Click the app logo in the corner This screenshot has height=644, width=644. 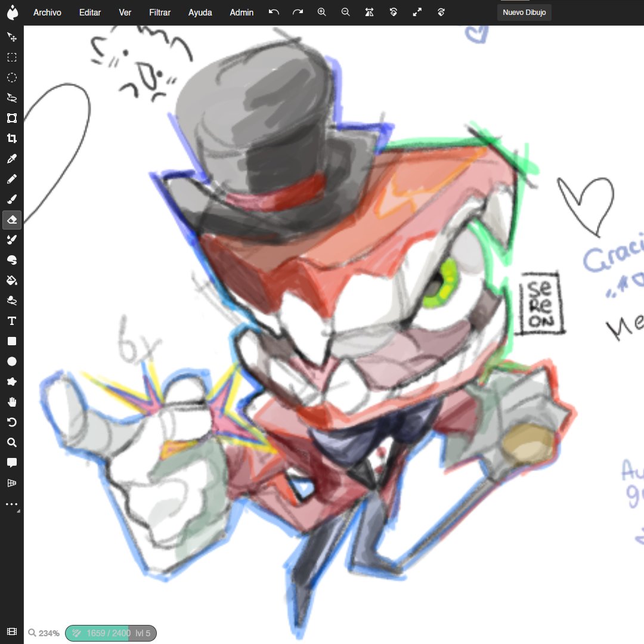pos(13,13)
